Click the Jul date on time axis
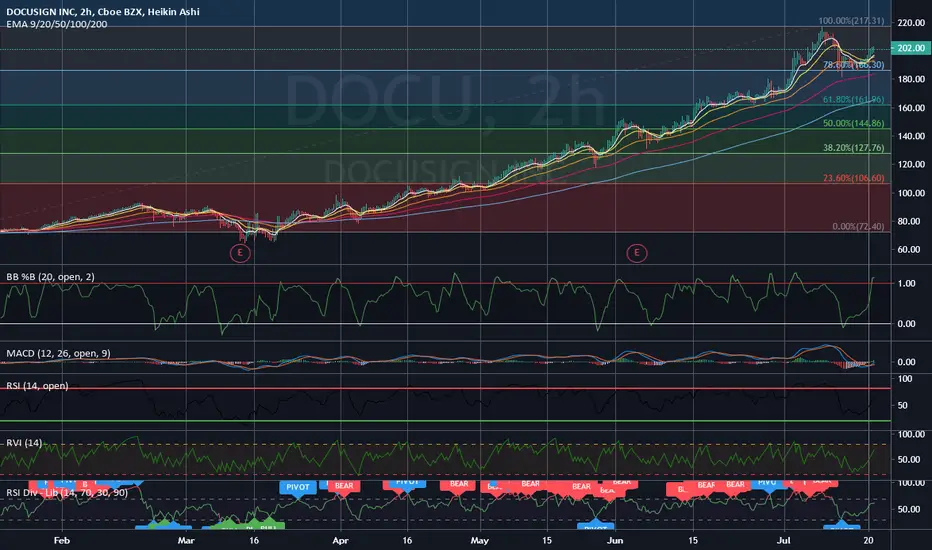 point(784,540)
